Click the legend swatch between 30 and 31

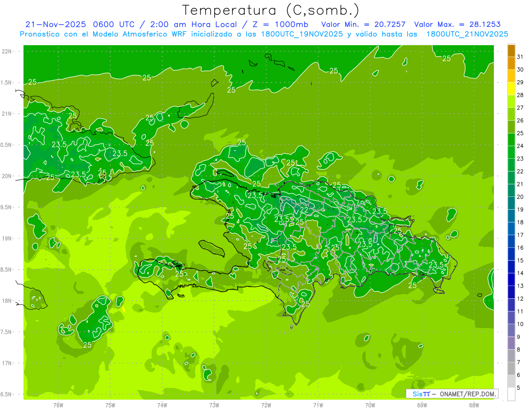point(511,63)
